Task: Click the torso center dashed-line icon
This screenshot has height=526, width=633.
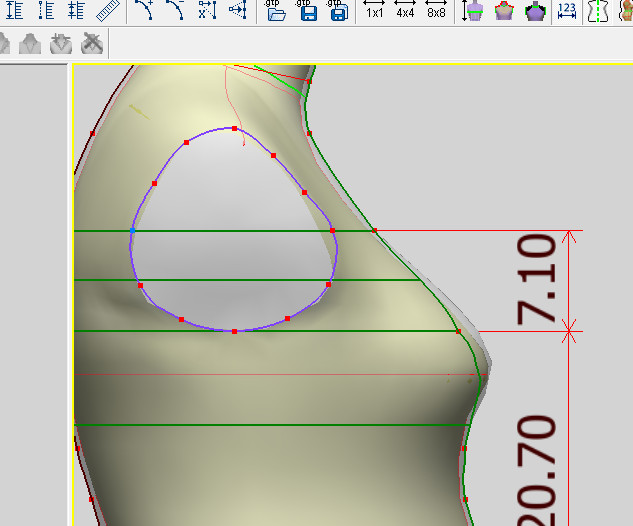Action: tap(599, 11)
